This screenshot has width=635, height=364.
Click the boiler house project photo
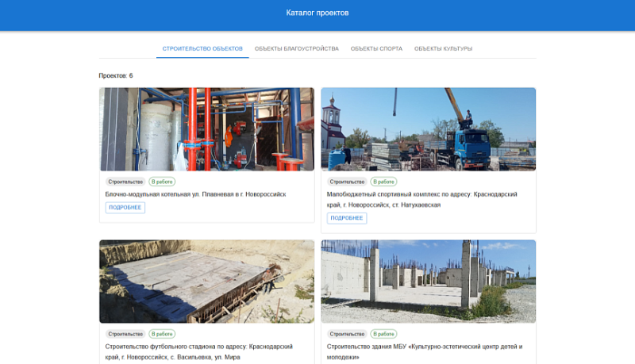pyautogui.click(x=206, y=129)
